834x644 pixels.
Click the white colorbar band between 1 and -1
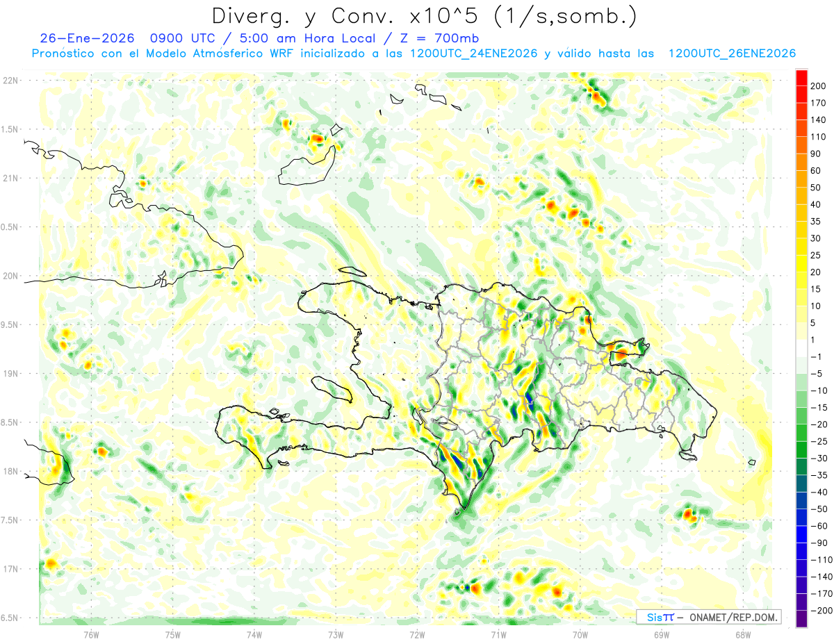[x=801, y=349]
